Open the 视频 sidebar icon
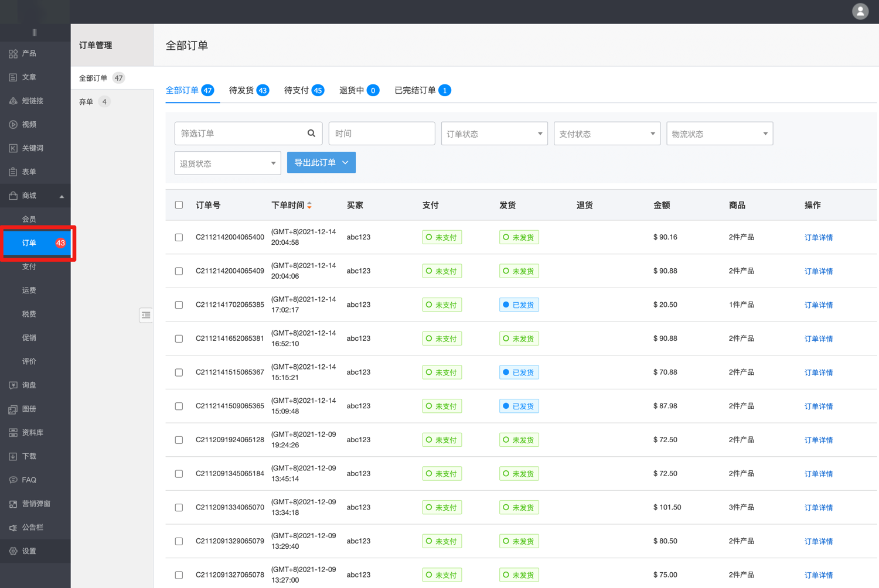This screenshot has width=879, height=588. tap(13, 125)
